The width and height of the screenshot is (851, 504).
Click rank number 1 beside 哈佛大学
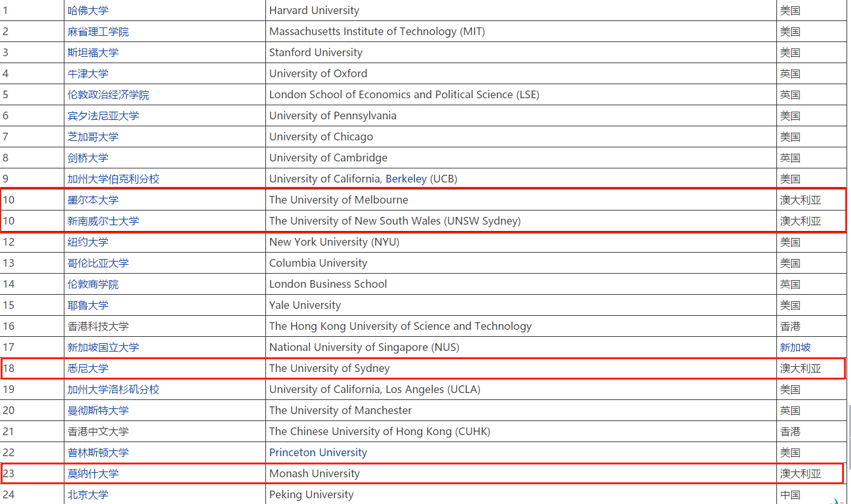click(x=5, y=10)
